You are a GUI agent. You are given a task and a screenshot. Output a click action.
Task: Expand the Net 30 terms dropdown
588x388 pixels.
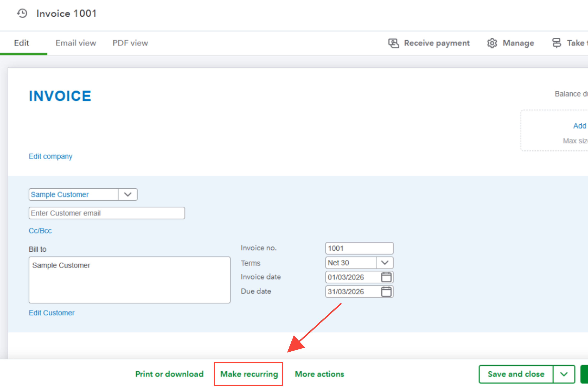point(385,263)
